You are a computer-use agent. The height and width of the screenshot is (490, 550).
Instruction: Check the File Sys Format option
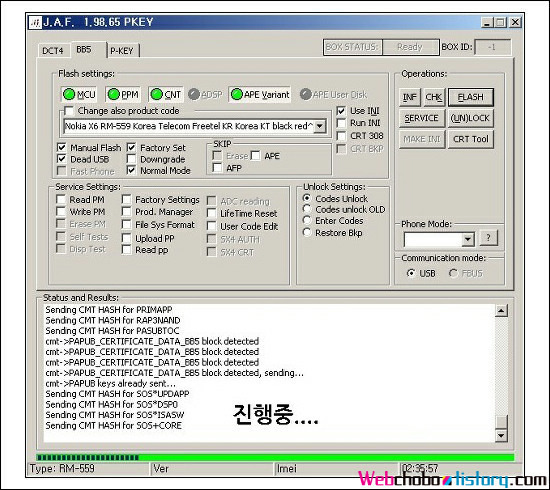[126, 224]
